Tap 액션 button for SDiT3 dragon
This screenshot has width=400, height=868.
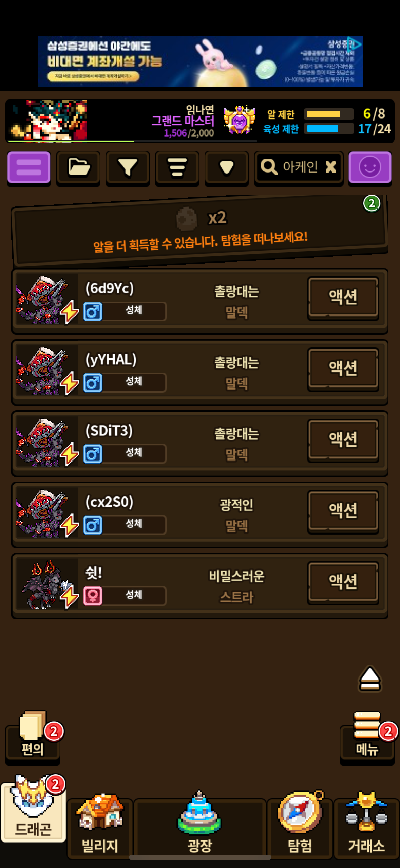pyautogui.click(x=343, y=440)
